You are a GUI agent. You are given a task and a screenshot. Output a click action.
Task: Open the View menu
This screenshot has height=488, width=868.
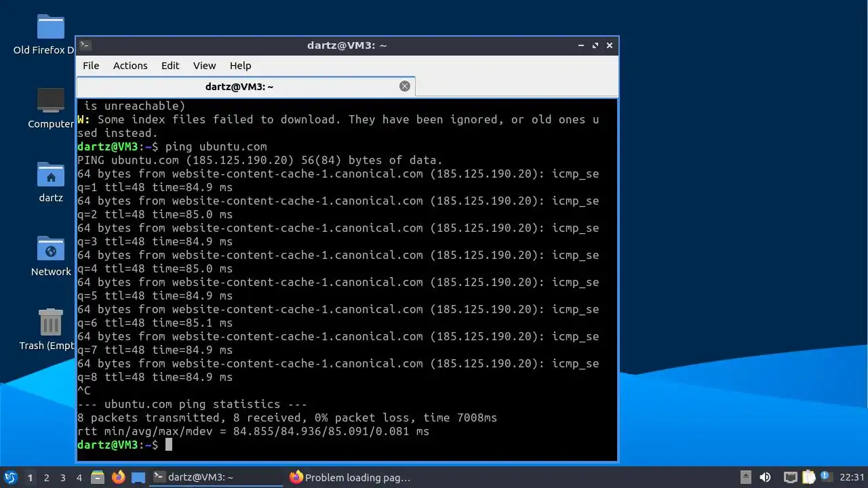click(x=204, y=66)
